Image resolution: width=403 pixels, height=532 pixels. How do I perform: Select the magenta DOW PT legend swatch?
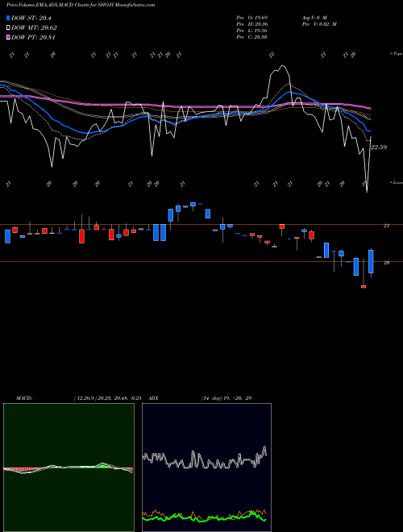coord(8,37)
